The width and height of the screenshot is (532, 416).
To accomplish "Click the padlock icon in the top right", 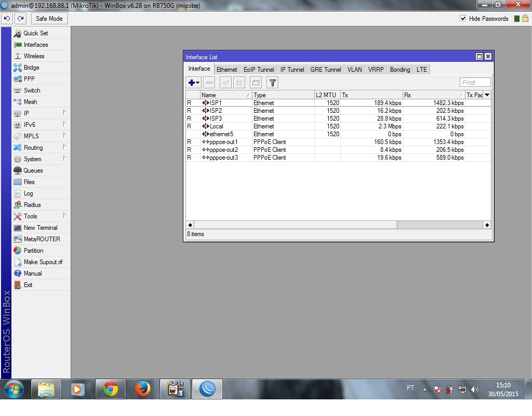I will pos(525,19).
